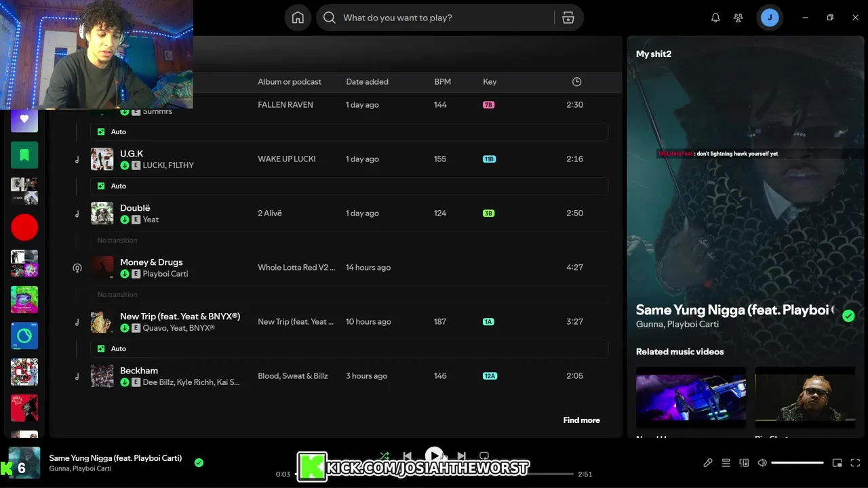Expand No transition below Money & Drugs

pyautogui.click(x=349, y=294)
